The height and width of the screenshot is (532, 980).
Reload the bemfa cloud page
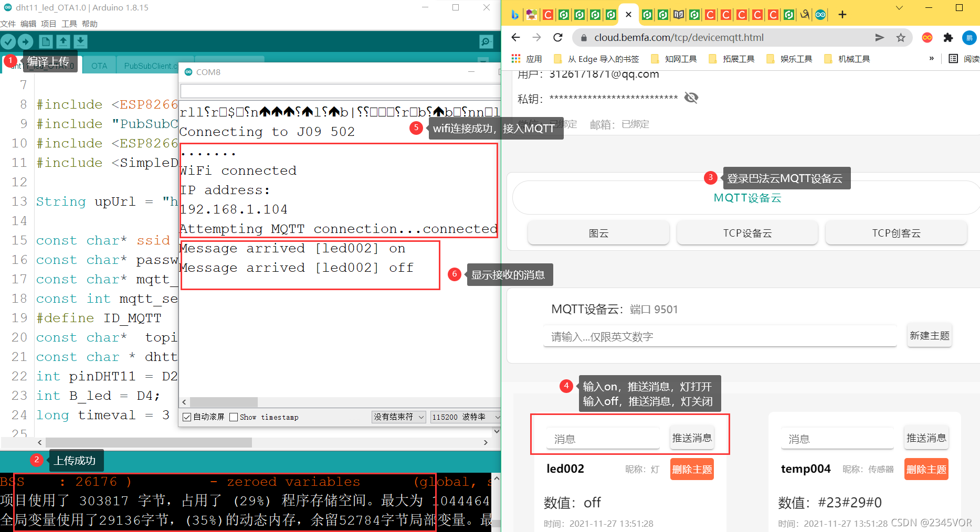click(x=558, y=37)
